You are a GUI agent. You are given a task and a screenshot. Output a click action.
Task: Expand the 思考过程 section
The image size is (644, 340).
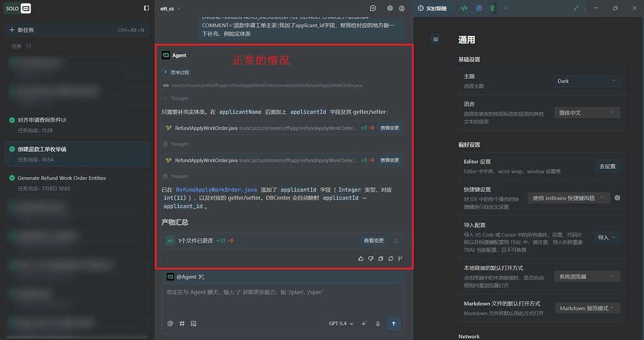click(177, 72)
